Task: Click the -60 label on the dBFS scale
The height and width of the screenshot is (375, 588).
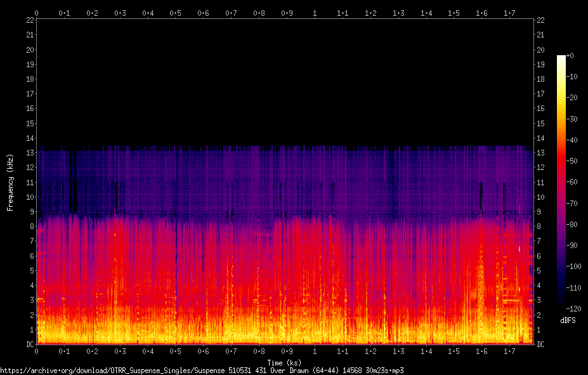Action: coord(572,182)
